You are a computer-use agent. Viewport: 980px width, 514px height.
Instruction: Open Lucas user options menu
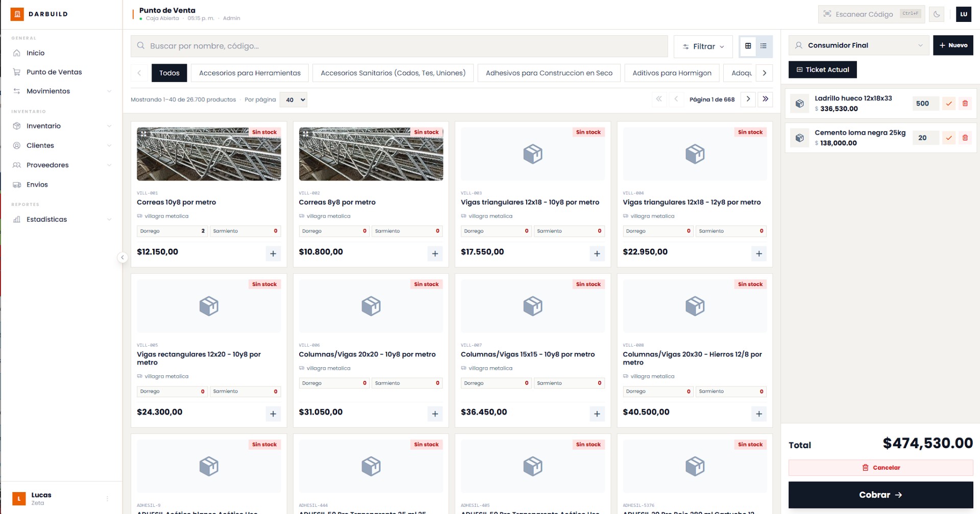click(107, 499)
